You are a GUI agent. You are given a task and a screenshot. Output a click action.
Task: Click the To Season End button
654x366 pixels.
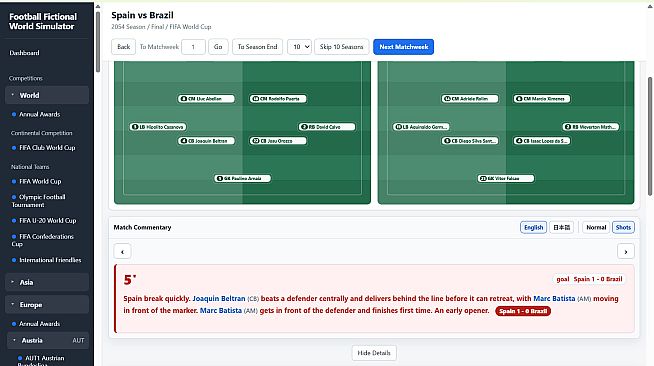click(x=257, y=47)
